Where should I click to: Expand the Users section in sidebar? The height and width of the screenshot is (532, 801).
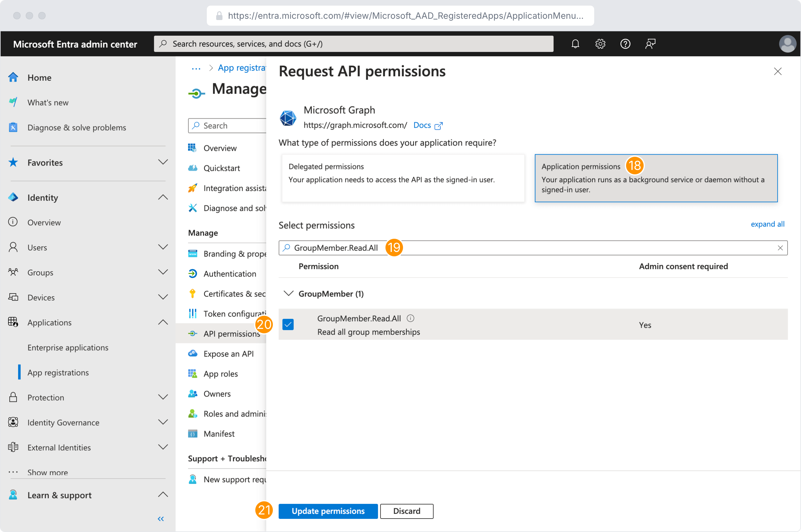163,247
